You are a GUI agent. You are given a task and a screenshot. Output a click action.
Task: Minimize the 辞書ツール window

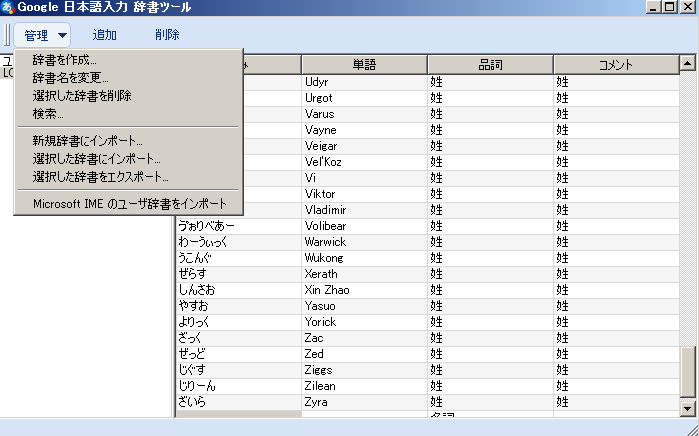(654, 7)
